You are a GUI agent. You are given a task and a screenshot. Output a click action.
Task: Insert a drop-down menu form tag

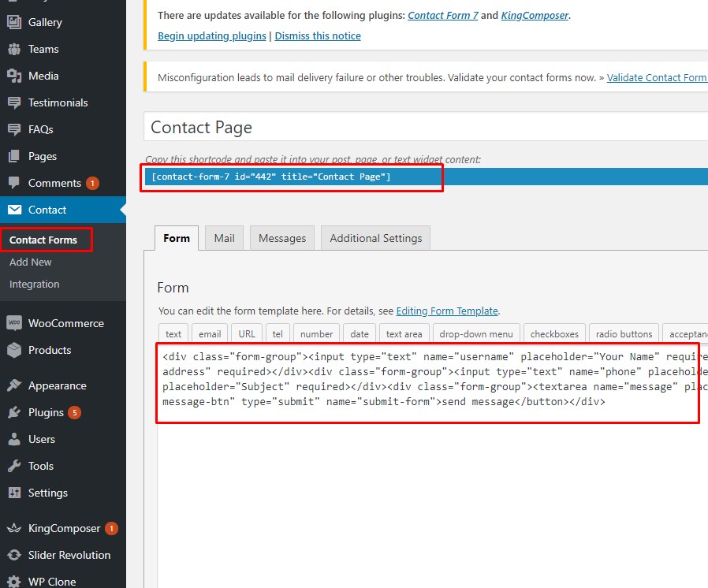pos(476,334)
